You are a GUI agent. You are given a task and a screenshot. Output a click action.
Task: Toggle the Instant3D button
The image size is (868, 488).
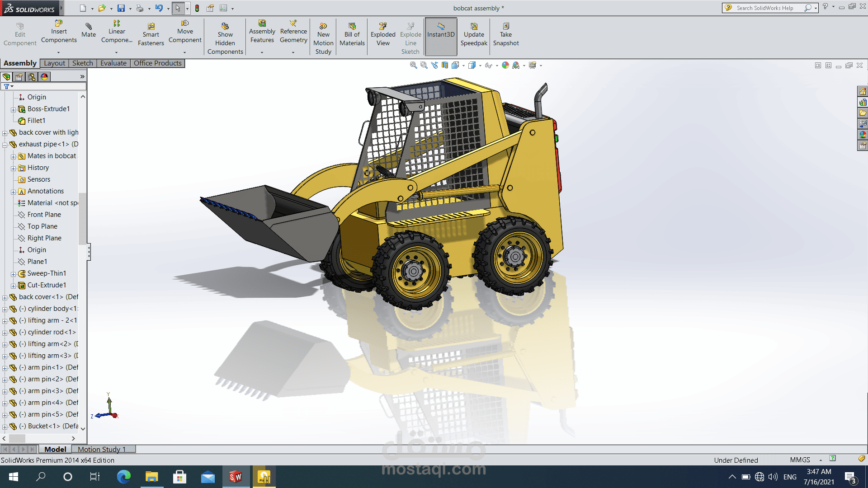(x=441, y=36)
